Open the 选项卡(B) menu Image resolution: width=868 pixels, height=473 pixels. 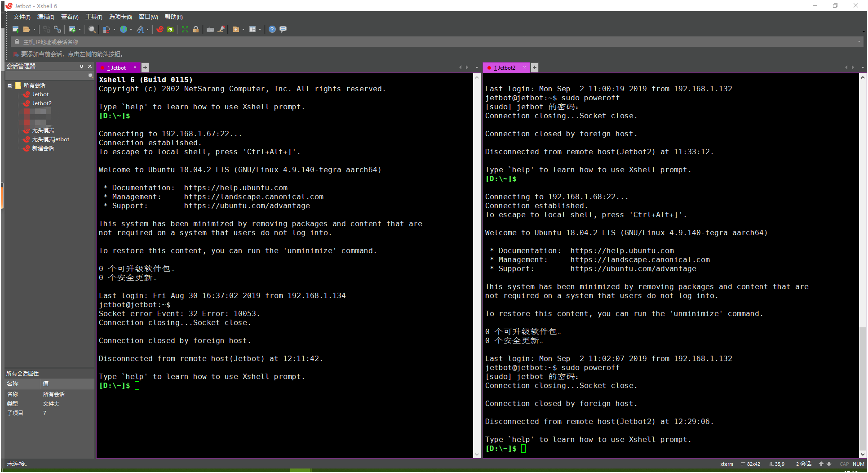click(x=120, y=17)
